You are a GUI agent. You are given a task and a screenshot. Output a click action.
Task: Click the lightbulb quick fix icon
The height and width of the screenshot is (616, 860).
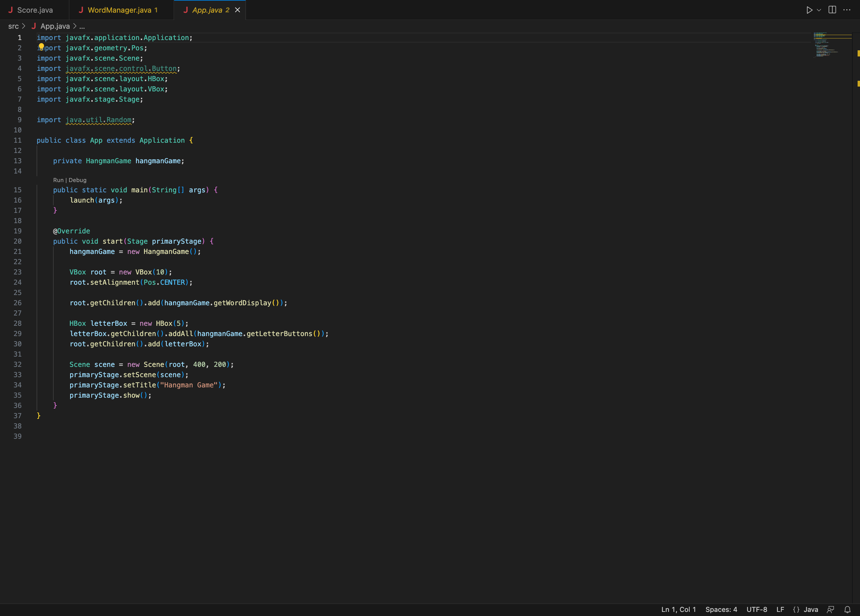(41, 46)
